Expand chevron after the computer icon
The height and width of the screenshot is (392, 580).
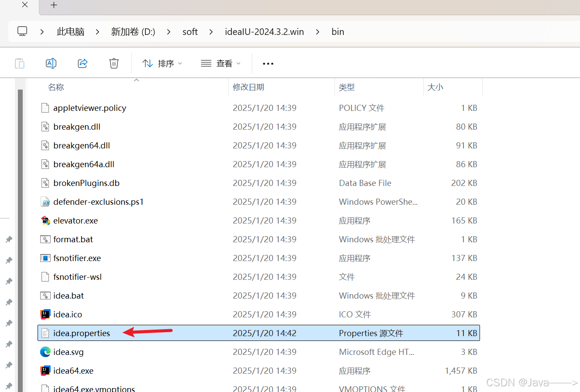tap(42, 32)
